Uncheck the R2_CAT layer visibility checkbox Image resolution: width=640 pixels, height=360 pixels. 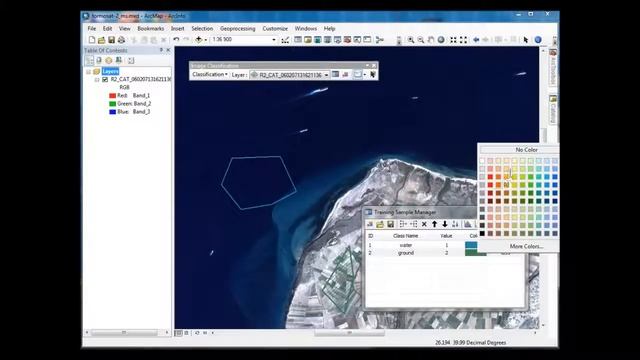coord(105,79)
